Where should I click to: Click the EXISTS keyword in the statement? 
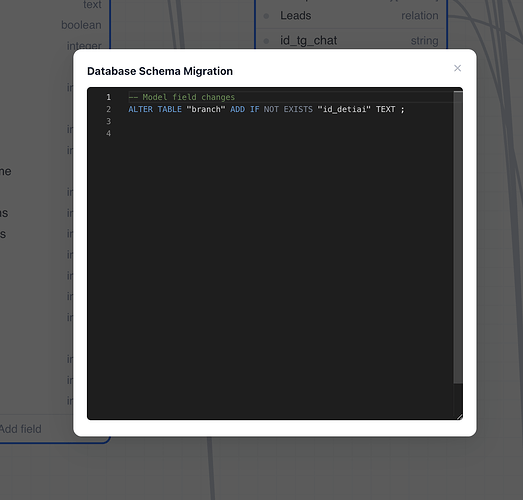[298, 109]
